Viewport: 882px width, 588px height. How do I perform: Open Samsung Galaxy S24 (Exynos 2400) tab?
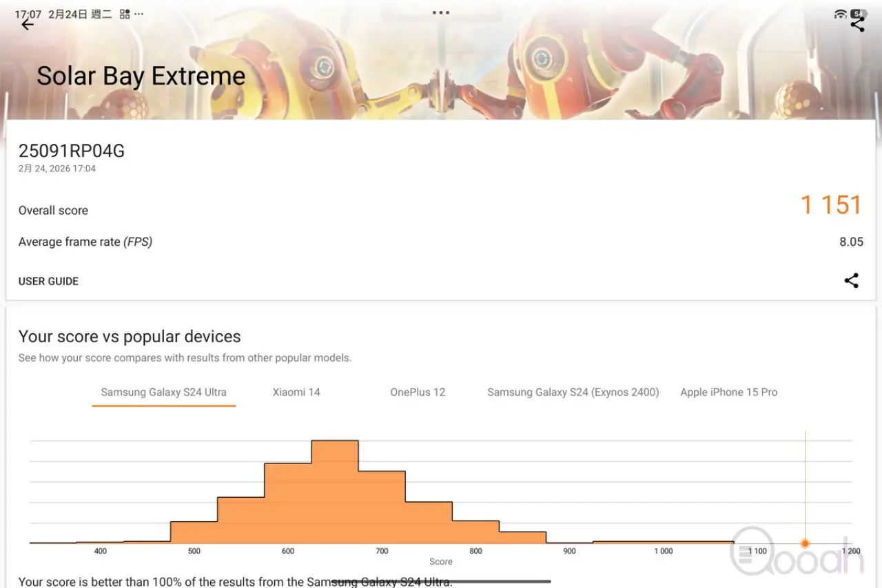click(x=573, y=392)
